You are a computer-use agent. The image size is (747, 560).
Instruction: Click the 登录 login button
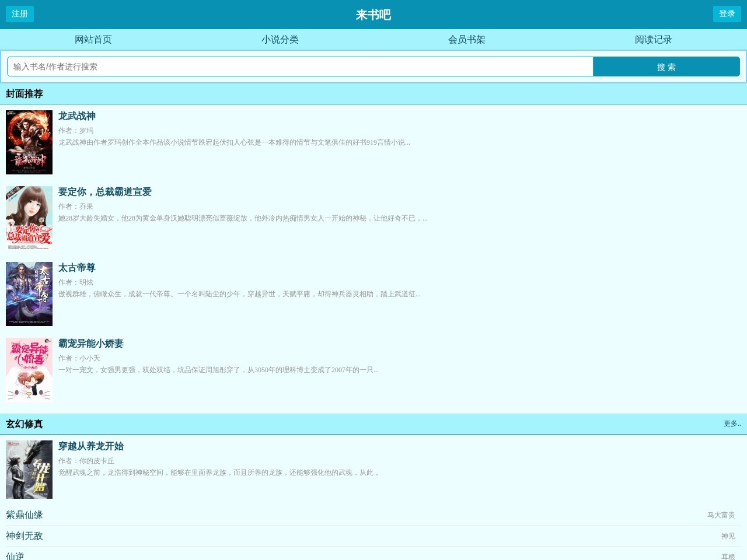pos(727,14)
